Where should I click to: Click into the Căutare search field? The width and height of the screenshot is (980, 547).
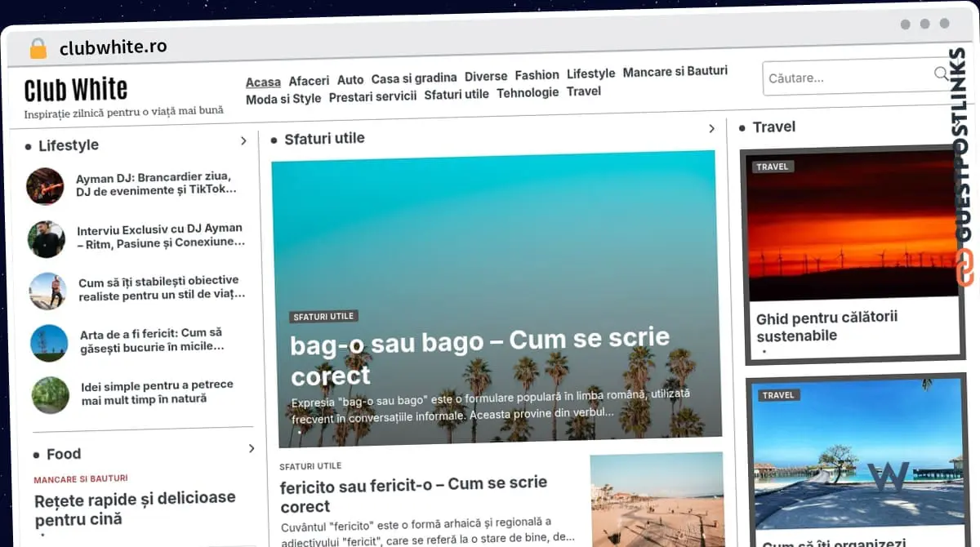pyautogui.click(x=845, y=78)
